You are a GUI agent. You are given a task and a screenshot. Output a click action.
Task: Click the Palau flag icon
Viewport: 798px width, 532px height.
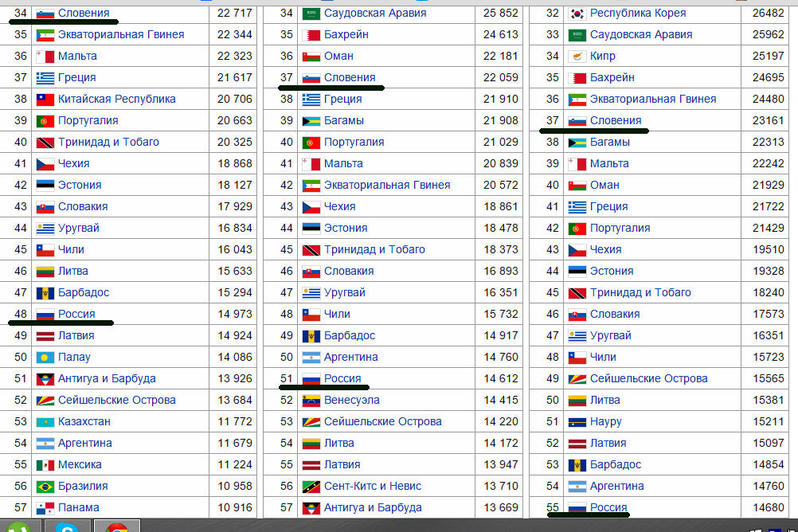pos(45,358)
